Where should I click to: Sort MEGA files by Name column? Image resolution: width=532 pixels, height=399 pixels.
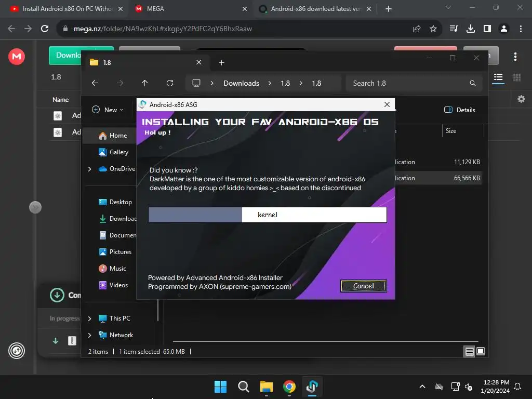[60, 99]
